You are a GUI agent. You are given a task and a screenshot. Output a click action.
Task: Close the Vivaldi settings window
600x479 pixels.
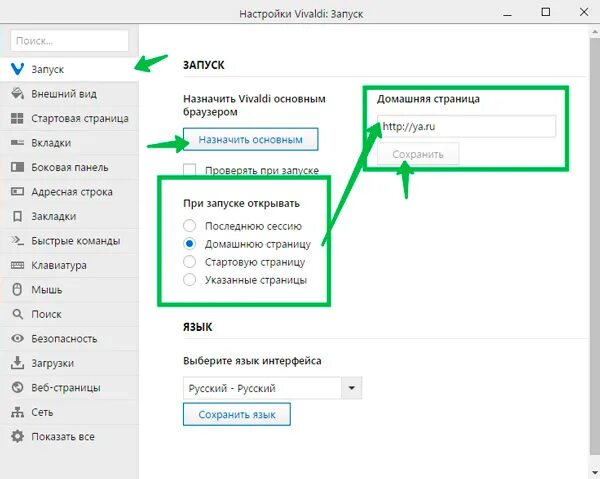(x=584, y=12)
